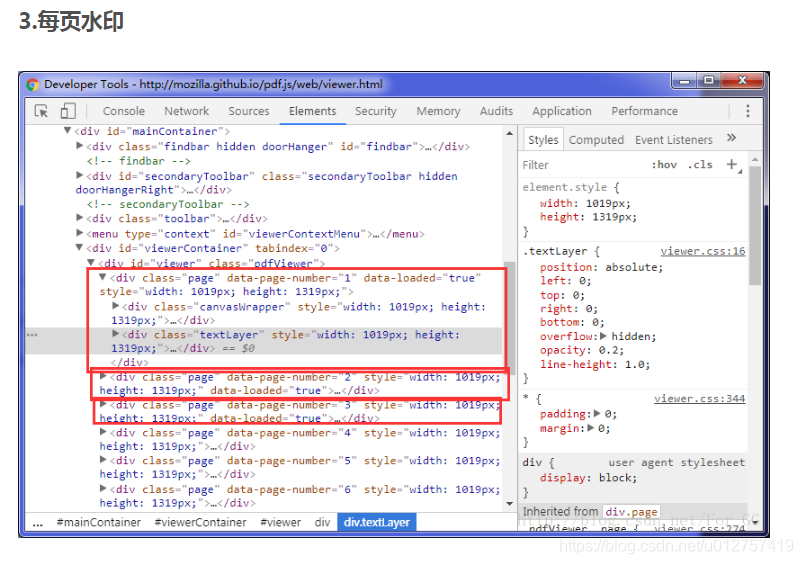Select the findbar comment node
The image size is (803, 564).
pyautogui.click(x=139, y=161)
